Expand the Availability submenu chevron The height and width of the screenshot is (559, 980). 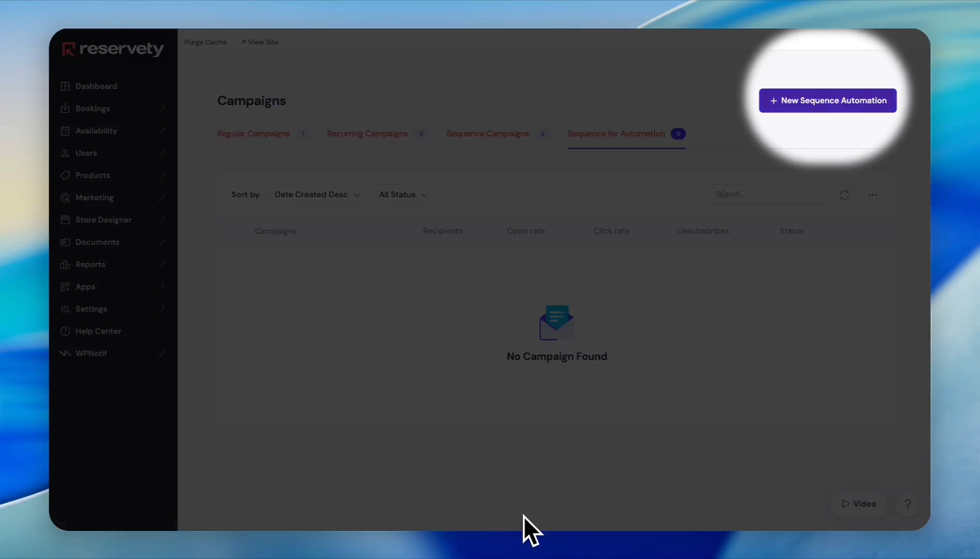click(161, 130)
